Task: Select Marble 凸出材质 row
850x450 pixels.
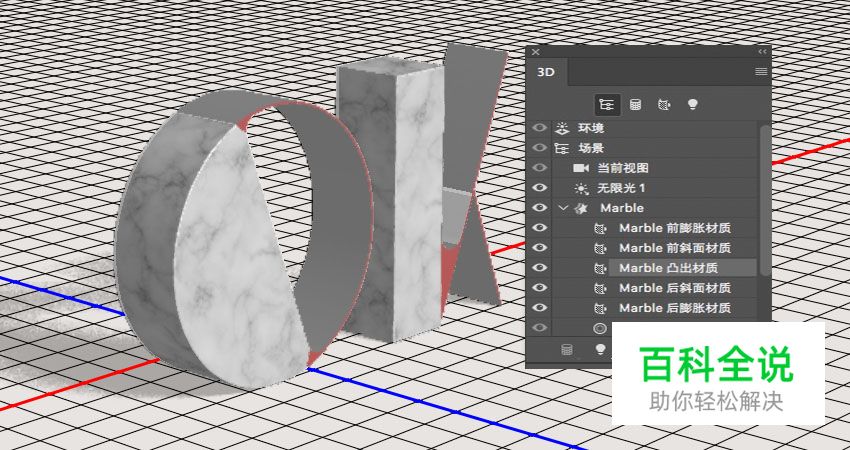Action: (655, 268)
